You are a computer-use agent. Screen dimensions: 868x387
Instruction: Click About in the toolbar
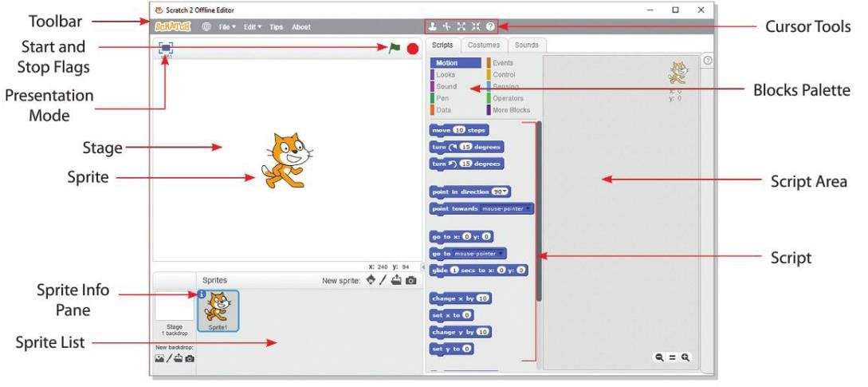(301, 26)
